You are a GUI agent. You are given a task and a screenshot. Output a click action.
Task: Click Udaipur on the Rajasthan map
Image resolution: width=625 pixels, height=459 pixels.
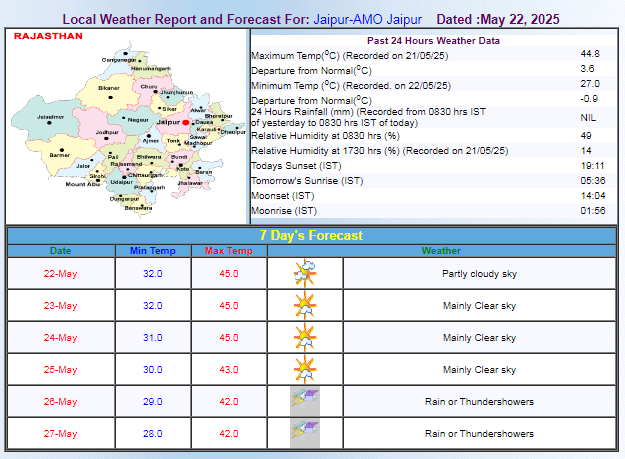[x=122, y=182]
